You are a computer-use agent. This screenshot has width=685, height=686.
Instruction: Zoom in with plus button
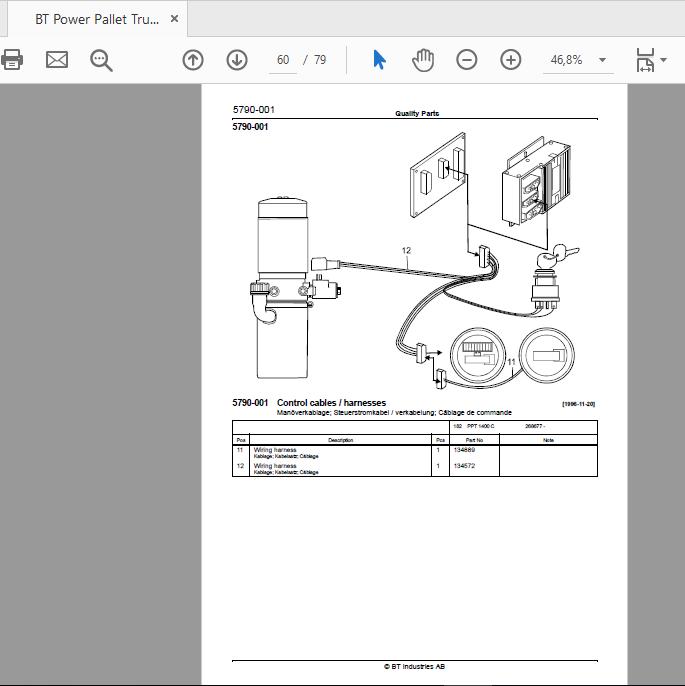(x=510, y=60)
